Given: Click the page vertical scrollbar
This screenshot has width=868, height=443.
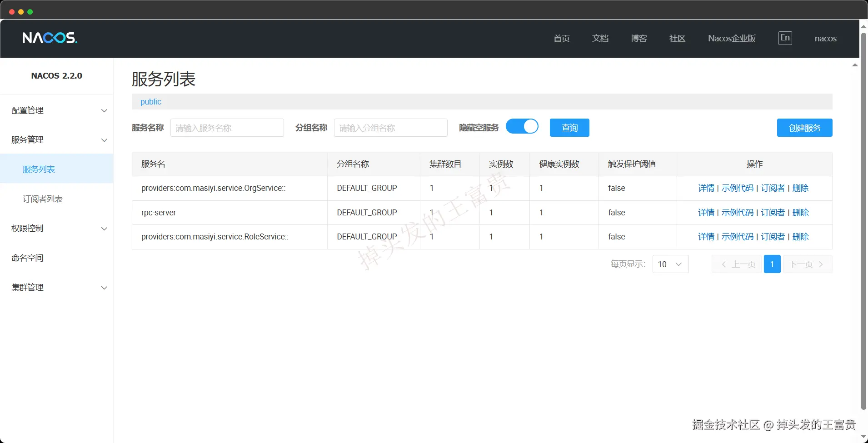Looking at the screenshot, I should tap(863, 220).
